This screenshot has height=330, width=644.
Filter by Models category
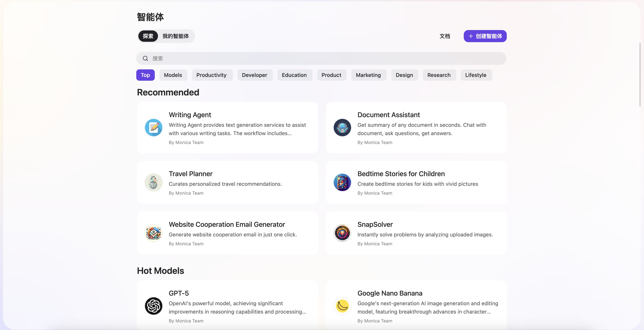tap(173, 75)
